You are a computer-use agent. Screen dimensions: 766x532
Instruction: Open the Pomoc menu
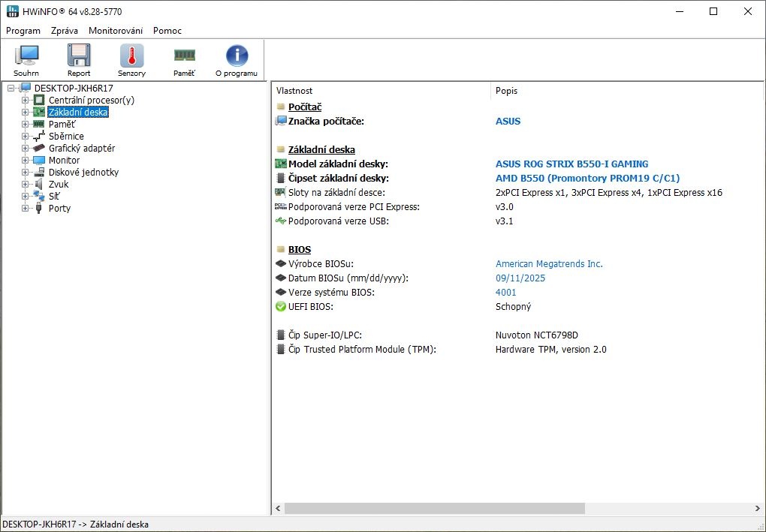(x=167, y=31)
